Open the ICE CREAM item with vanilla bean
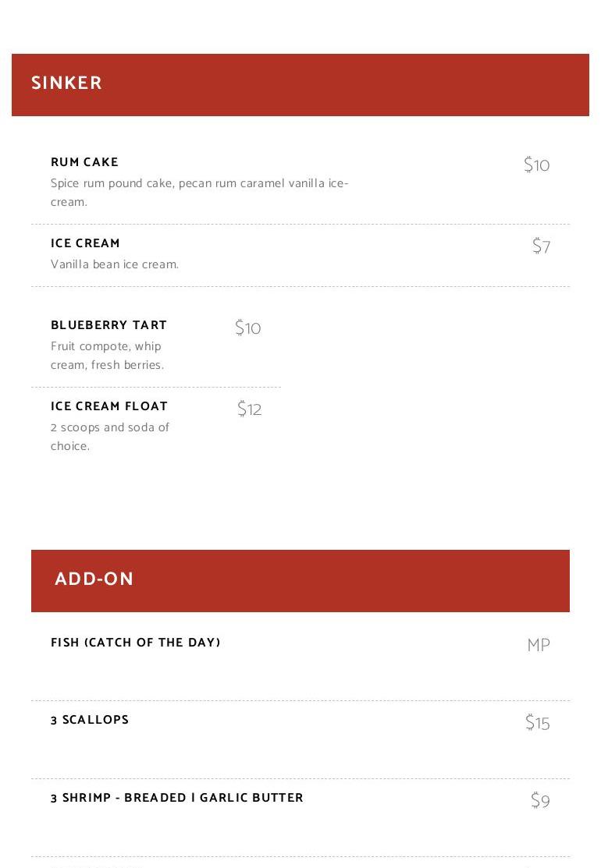 coord(85,243)
